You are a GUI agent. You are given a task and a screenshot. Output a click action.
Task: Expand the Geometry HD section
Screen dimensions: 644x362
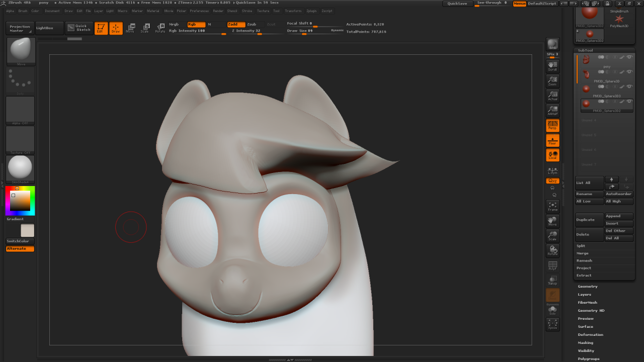point(591,311)
